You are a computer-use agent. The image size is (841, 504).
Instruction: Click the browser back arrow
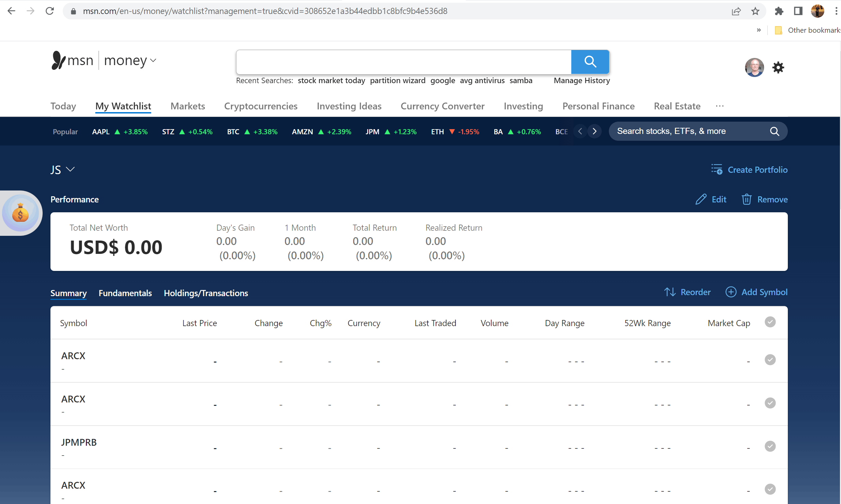point(11,11)
